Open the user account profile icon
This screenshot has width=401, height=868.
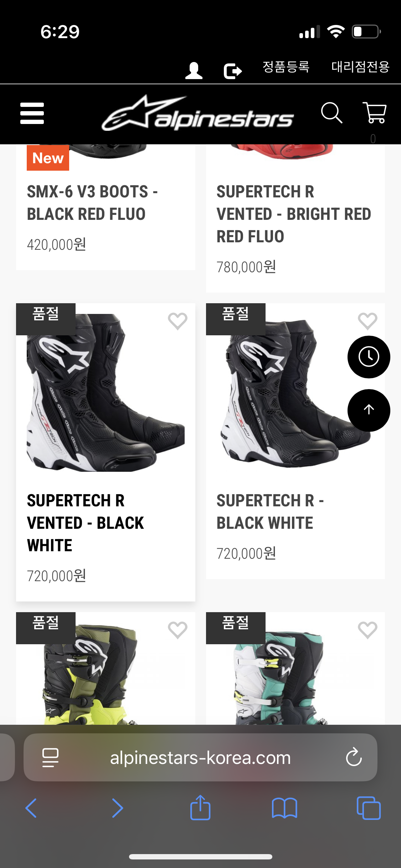[x=194, y=70]
